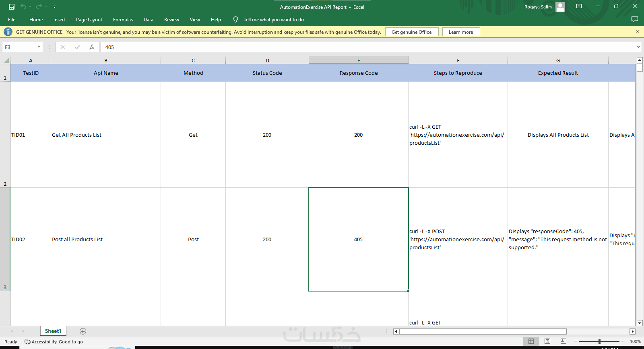
Task: Select the Get All Products List cell
Action: 106,135
